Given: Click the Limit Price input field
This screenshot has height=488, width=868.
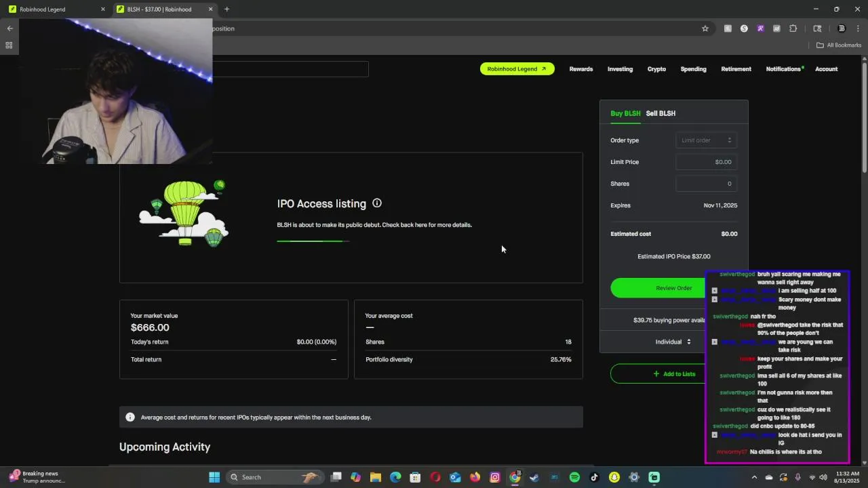Looking at the screenshot, I should point(706,162).
